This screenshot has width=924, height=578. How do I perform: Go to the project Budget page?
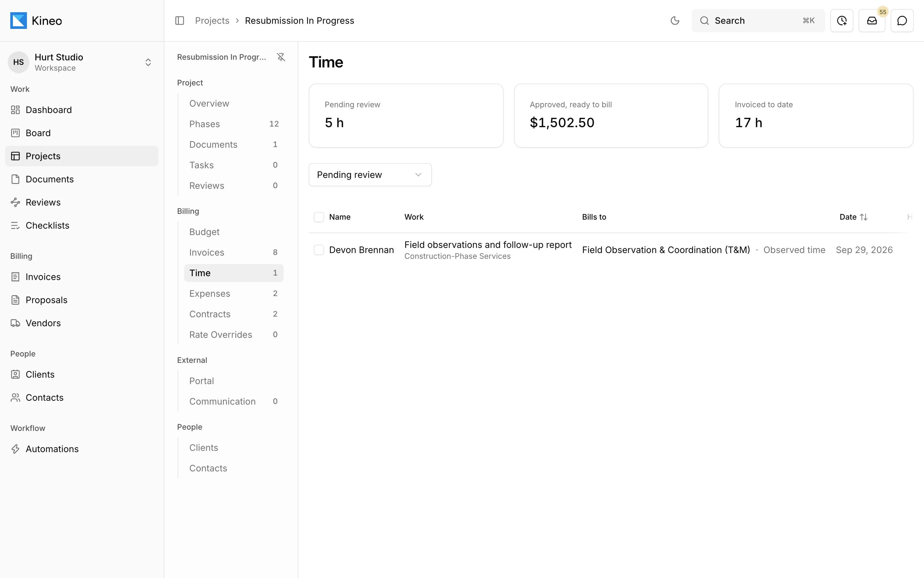click(234, 232)
